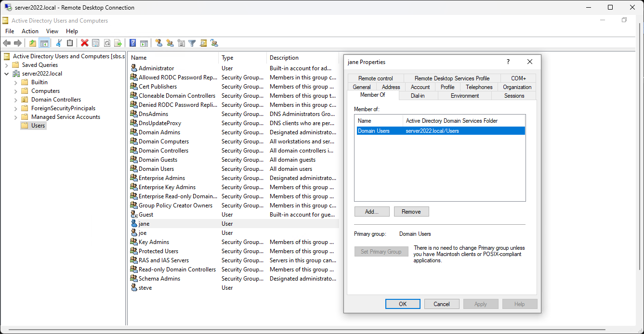This screenshot has height=334, width=644.
Task: Select the Managed Service Accounts container
Action: click(x=66, y=117)
